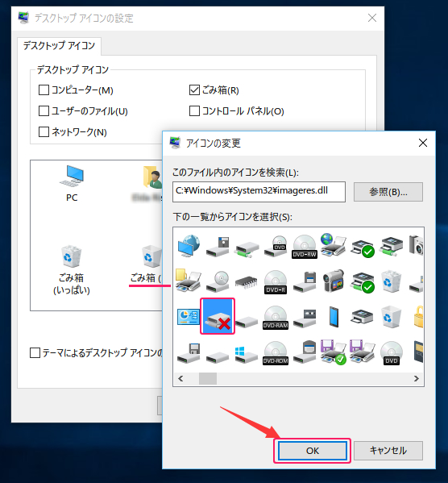
Task: Check the ユーザーのファイル(U) option
Action: coord(83,111)
